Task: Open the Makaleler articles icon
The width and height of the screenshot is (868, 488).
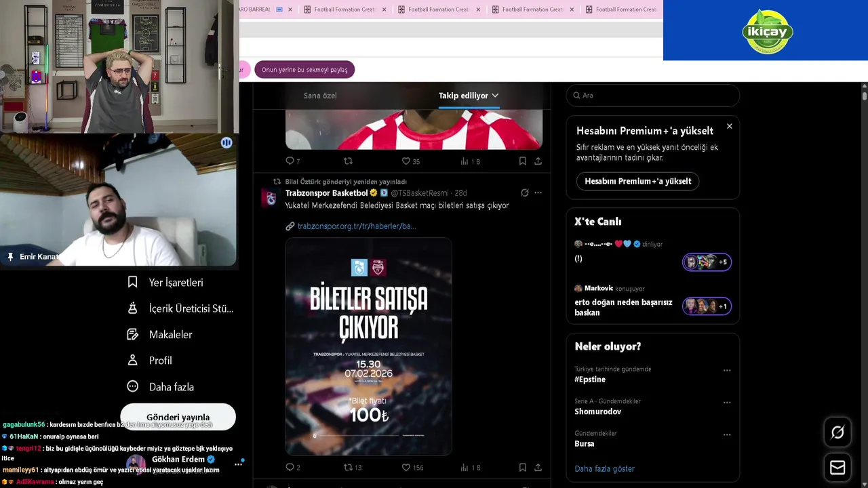Action: (x=133, y=334)
